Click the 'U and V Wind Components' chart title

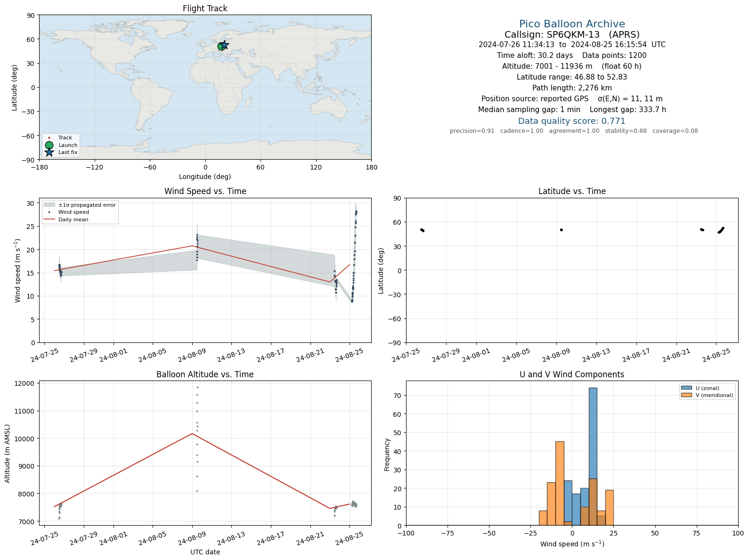pyautogui.click(x=572, y=374)
